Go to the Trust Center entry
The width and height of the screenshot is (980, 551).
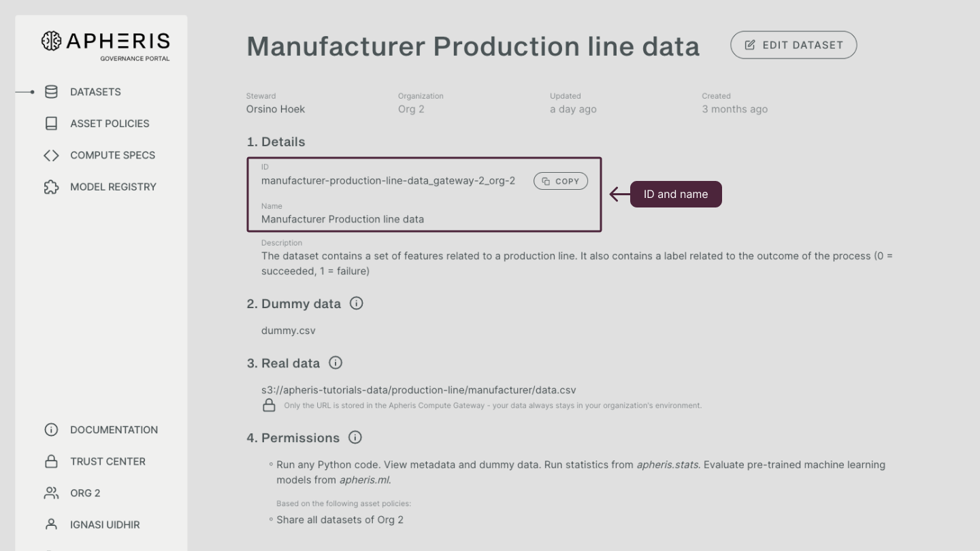[108, 461]
